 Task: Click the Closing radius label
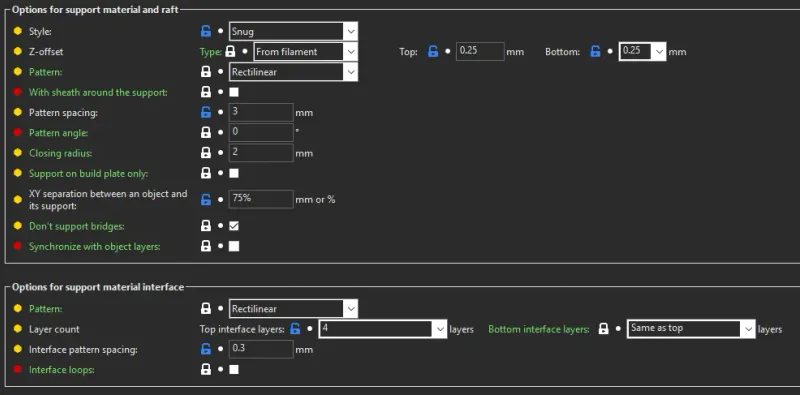point(61,153)
